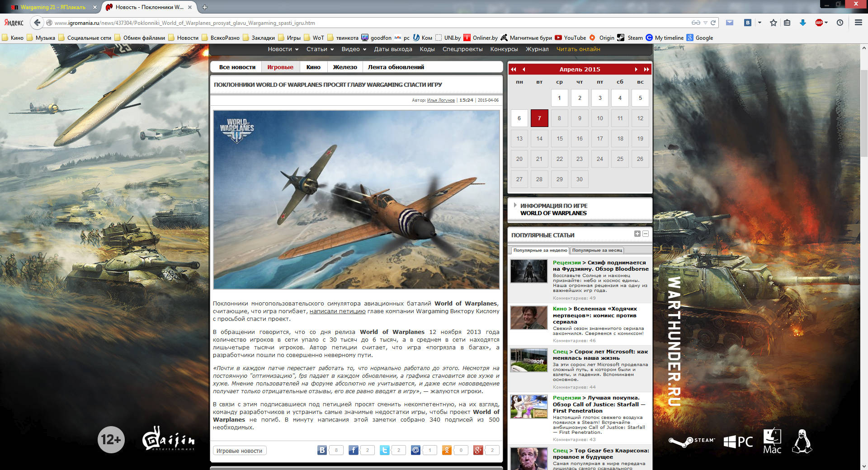Share article on Google Plus
The image size is (868, 470).
click(478, 450)
